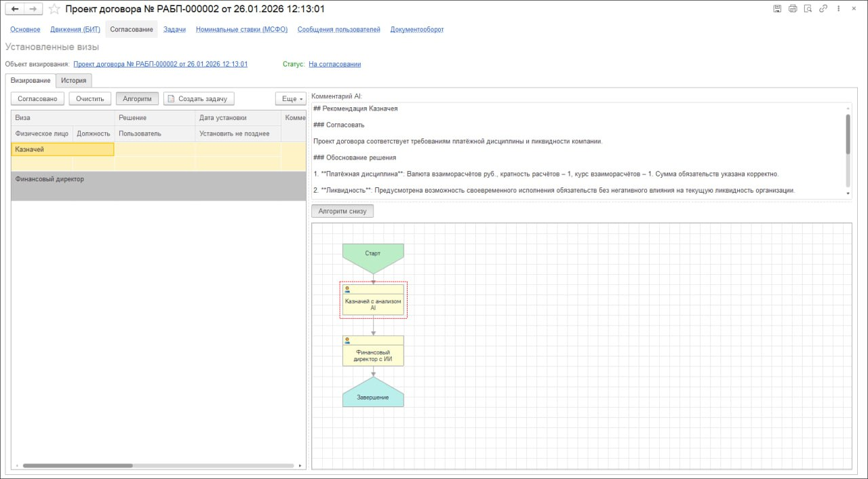Click left arrow of visa table scrollbar
868x479 pixels.
(x=17, y=465)
